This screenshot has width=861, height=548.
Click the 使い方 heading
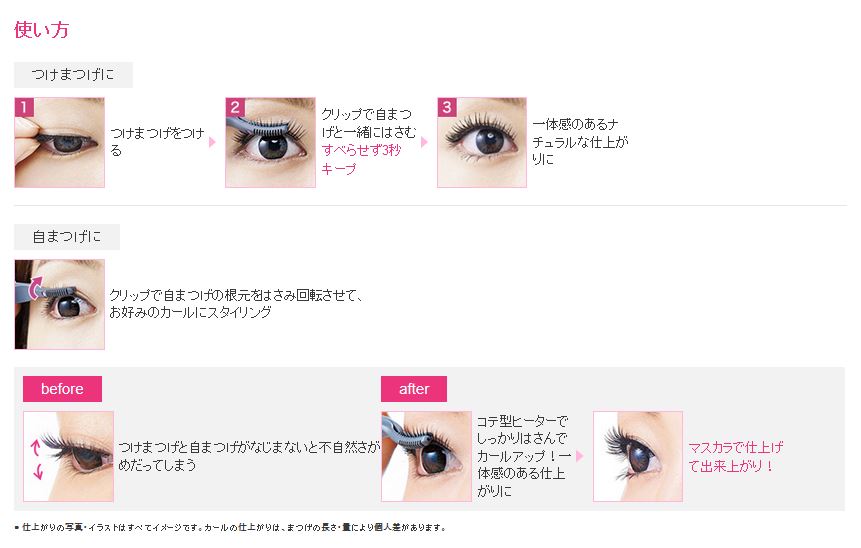tap(42, 30)
